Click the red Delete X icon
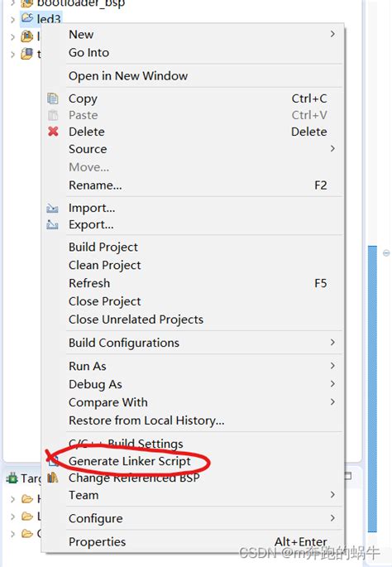Viewport: 392px width, 567px height. point(53,132)
